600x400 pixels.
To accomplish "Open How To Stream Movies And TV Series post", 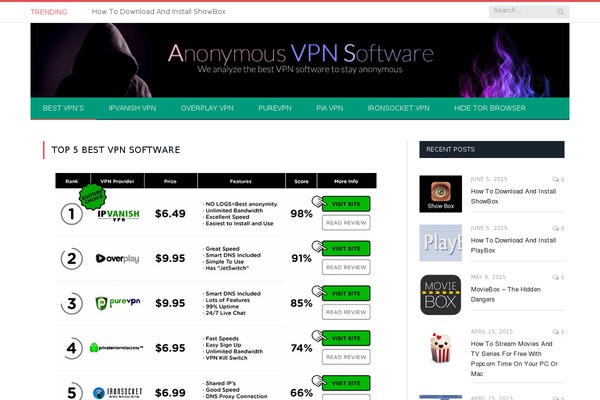I will (x=514, y=359).
